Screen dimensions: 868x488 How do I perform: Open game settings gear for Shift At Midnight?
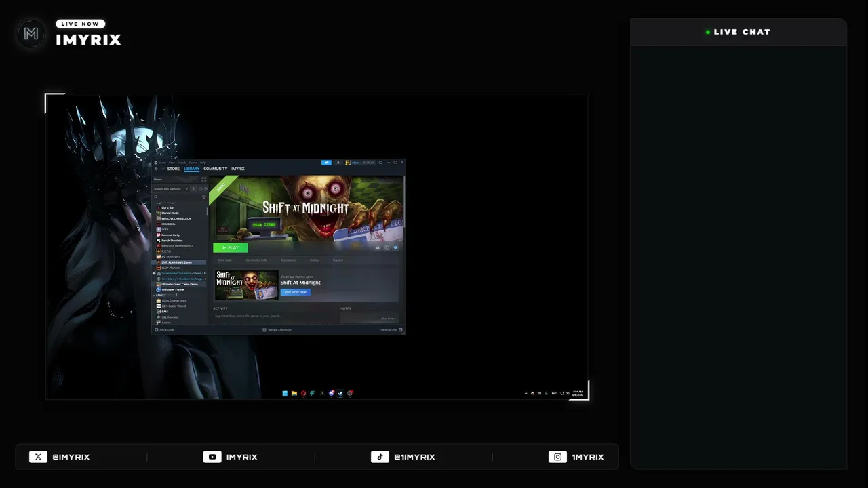(378, 247)
